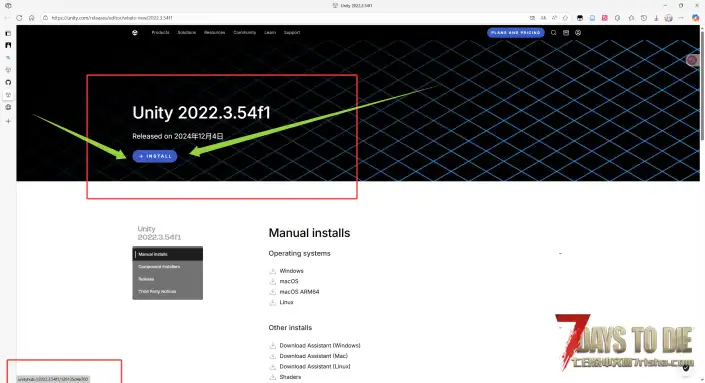The image size is (705, 383).
Task: Click the browser back arrow
Action: [6, 18]
